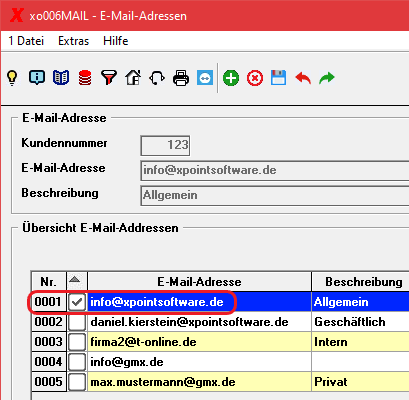Open the blue manual book icon

(61, 78)
